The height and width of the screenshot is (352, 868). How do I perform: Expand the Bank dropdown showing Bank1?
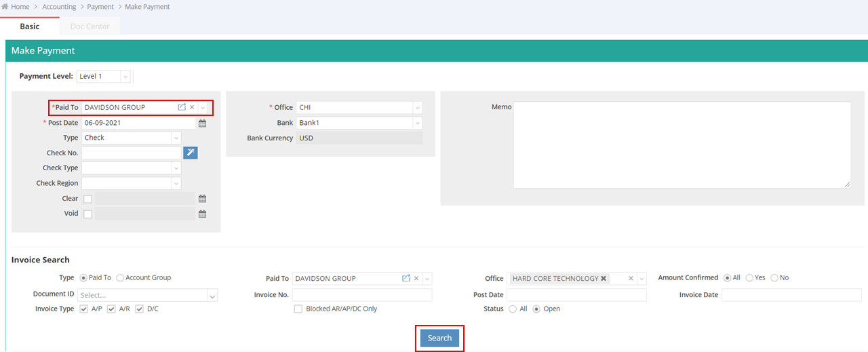(417, 123)
